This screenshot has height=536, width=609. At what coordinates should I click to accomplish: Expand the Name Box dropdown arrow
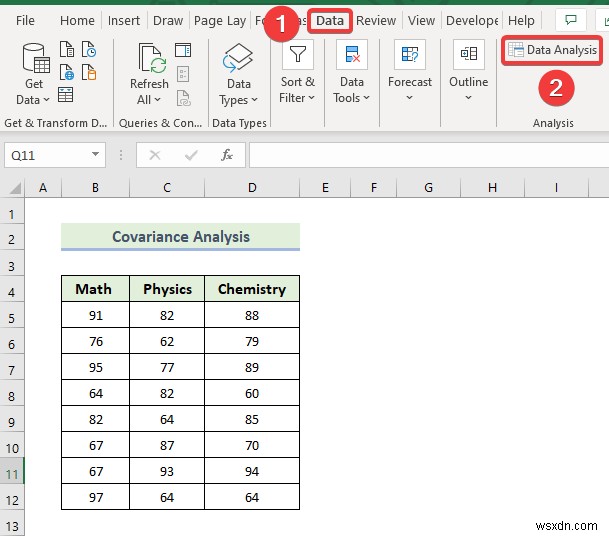(95, 154)
